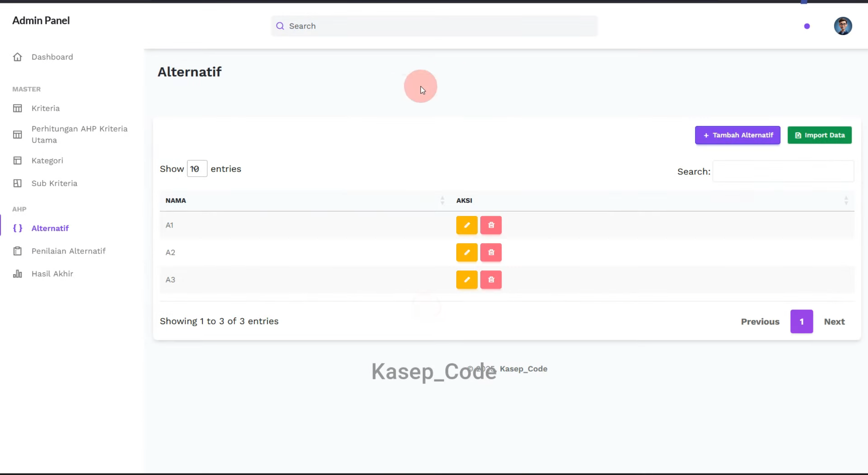Click the Hasil Akhir bar chart icon
Image resolution: width=868 pixels, height=475 pixels.
[x=17, y=274]
